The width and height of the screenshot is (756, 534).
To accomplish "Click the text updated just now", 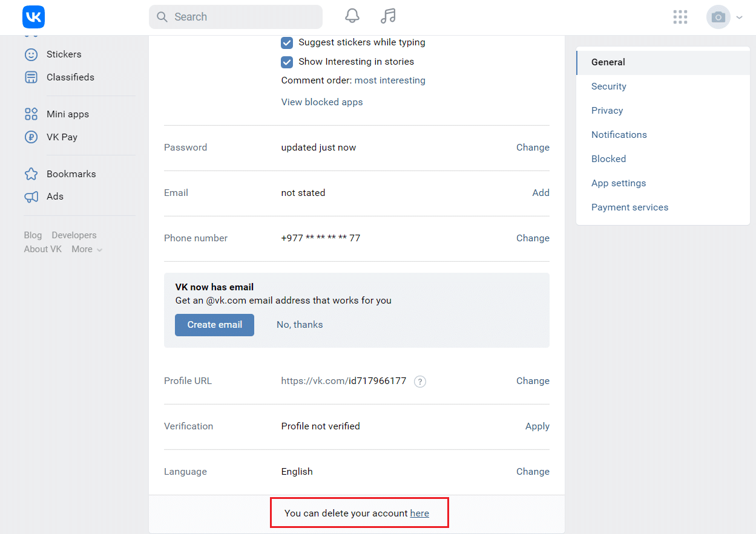I will click(318, 148).
